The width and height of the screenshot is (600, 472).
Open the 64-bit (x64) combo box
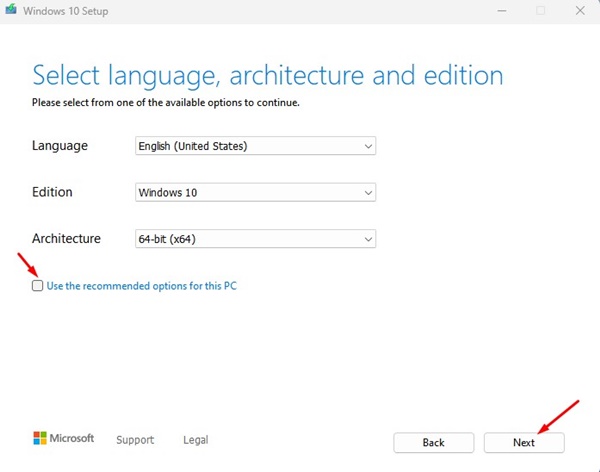(255, 239)
